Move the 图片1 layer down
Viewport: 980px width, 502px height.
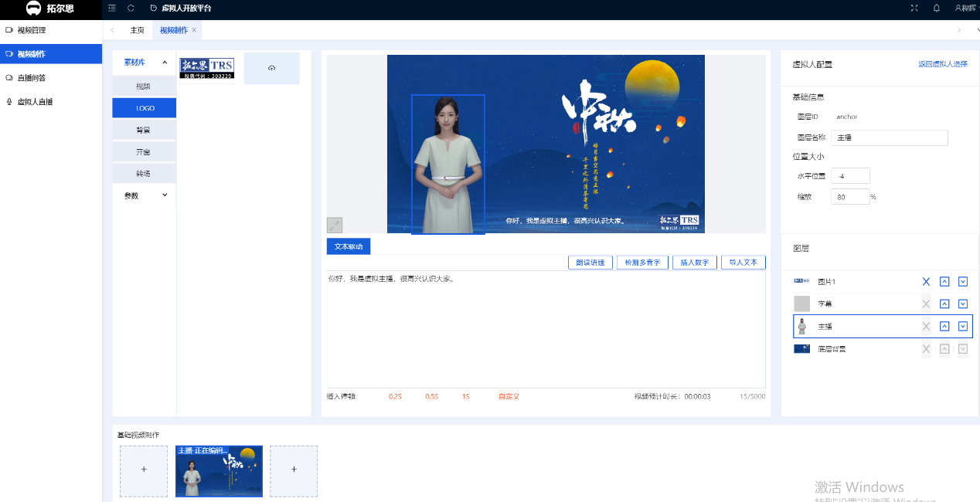tap(962, 282)
